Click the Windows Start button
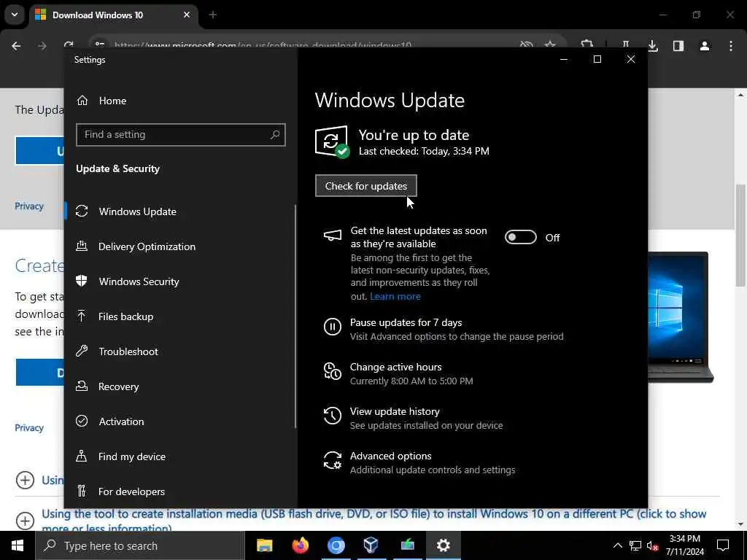 point(18,545)
